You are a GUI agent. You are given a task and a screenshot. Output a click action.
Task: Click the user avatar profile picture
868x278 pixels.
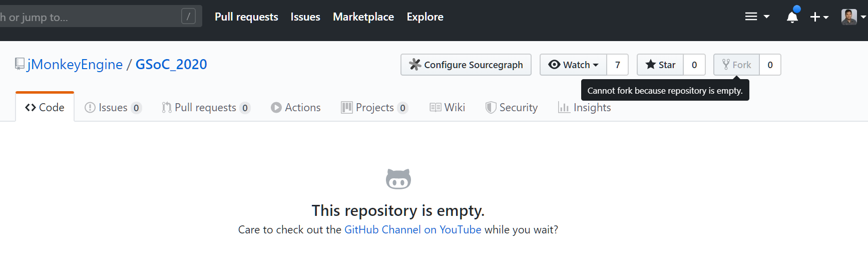[849, 17]
